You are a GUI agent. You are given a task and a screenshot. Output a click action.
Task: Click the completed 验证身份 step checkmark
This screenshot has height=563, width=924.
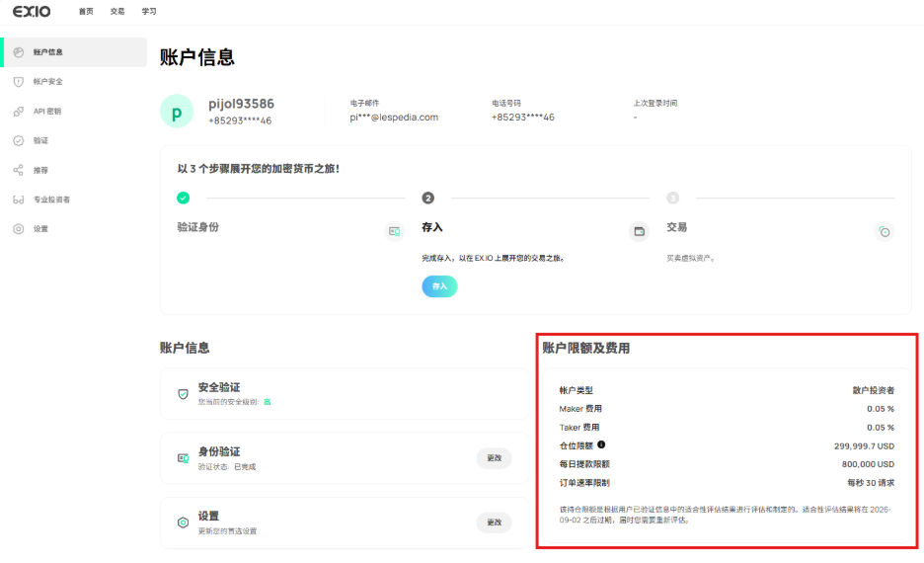point(183,198)
